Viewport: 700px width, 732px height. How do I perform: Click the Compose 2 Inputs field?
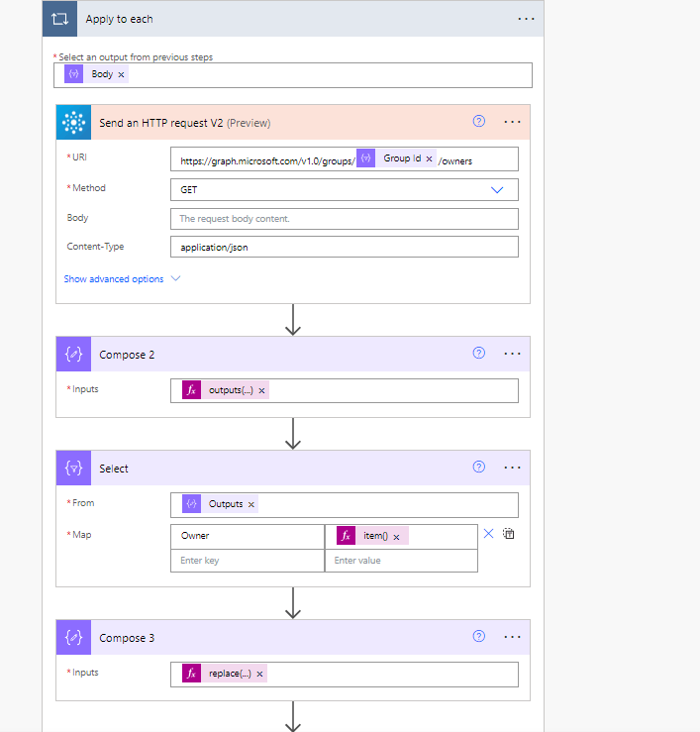tap(345, 390)
